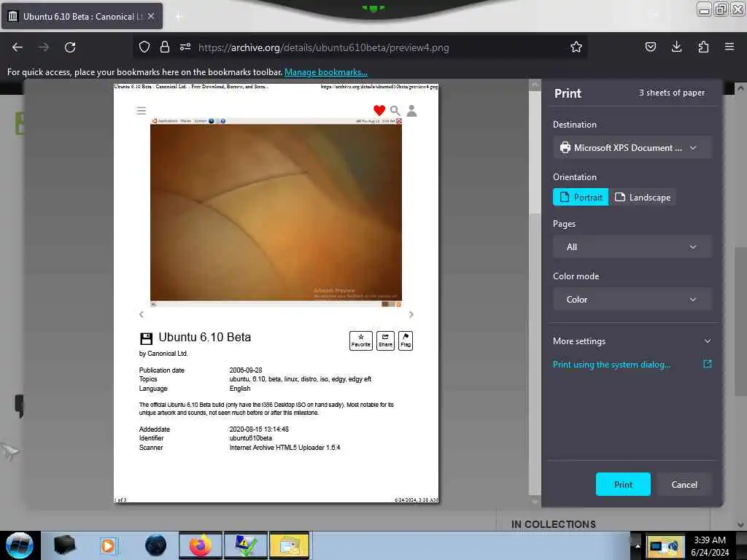Click the "Ubuntu 6.10 Beta" title in preview

tap(204, 337)
